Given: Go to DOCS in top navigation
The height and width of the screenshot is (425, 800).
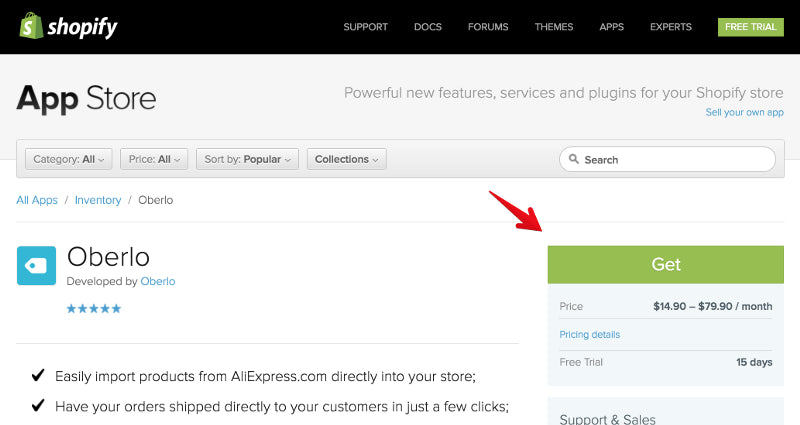Looking at the screenshot, I should [x=428, y=27].
